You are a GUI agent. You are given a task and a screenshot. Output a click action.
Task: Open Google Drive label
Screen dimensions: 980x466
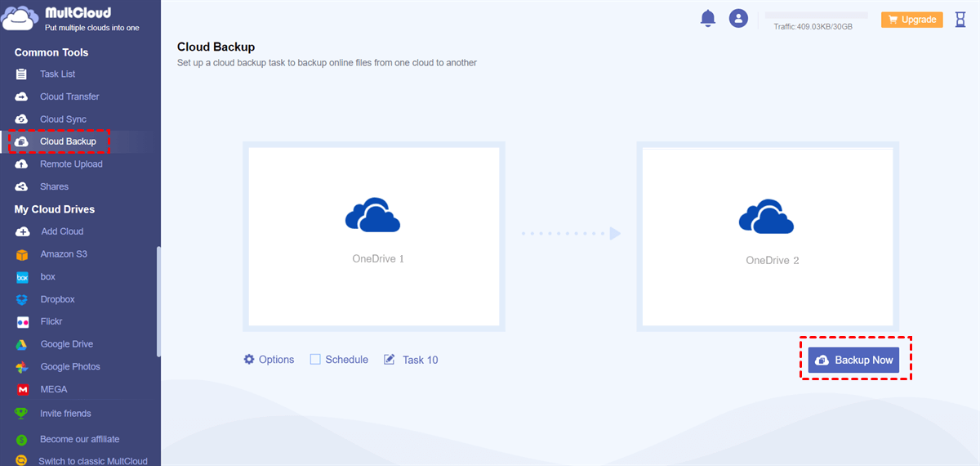(x=67, y=344)
